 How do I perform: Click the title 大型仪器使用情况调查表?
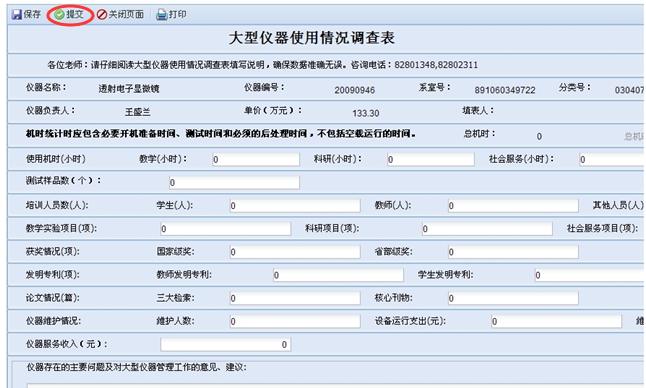[x=312, y=38]
